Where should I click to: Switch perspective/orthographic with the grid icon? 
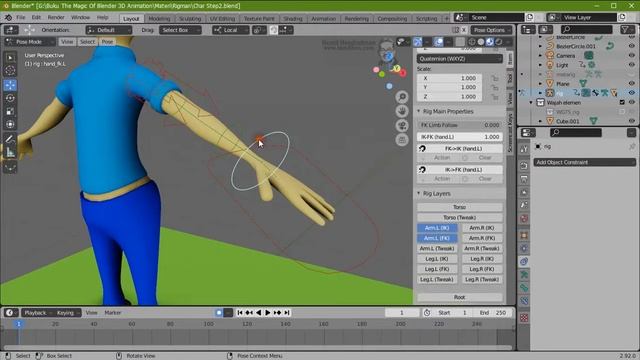point(402,140)
